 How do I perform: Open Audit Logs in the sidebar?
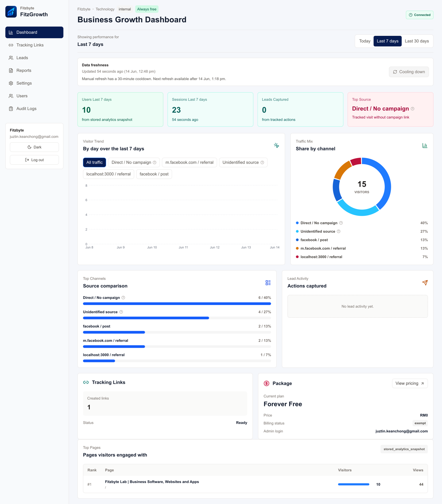click(x=34, y=109)
